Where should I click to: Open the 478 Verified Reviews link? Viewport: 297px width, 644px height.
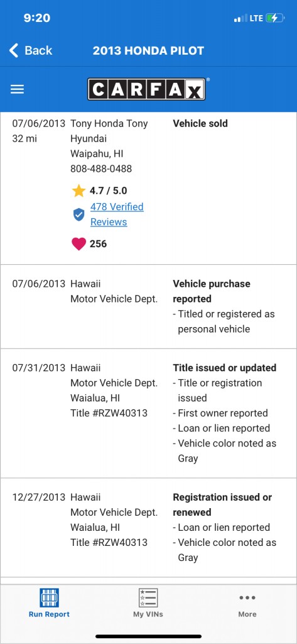tap(117, 214)
